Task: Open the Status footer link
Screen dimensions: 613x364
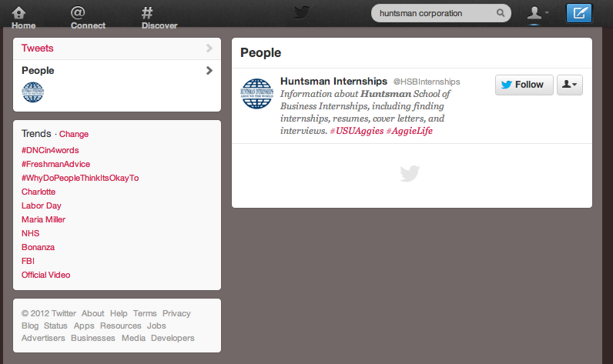Action: coord(55,326)
